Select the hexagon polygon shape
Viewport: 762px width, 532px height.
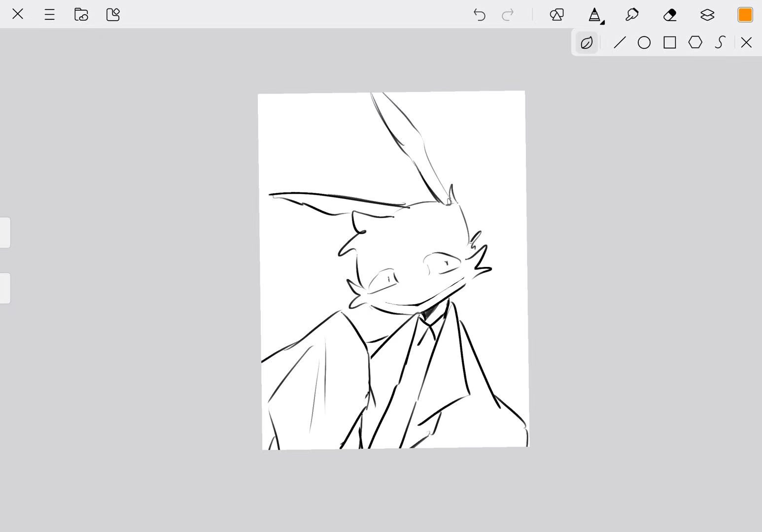695,42
